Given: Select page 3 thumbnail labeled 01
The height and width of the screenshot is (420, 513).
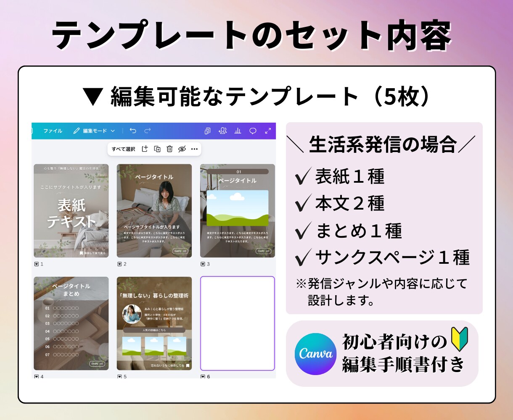Looking at the screenshot, I should (x=238, y=211).
